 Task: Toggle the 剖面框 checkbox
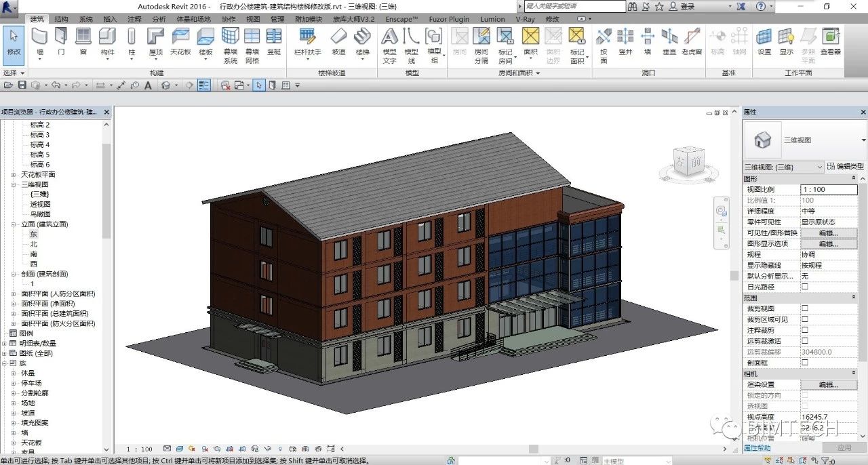click(x=805, y=363)
